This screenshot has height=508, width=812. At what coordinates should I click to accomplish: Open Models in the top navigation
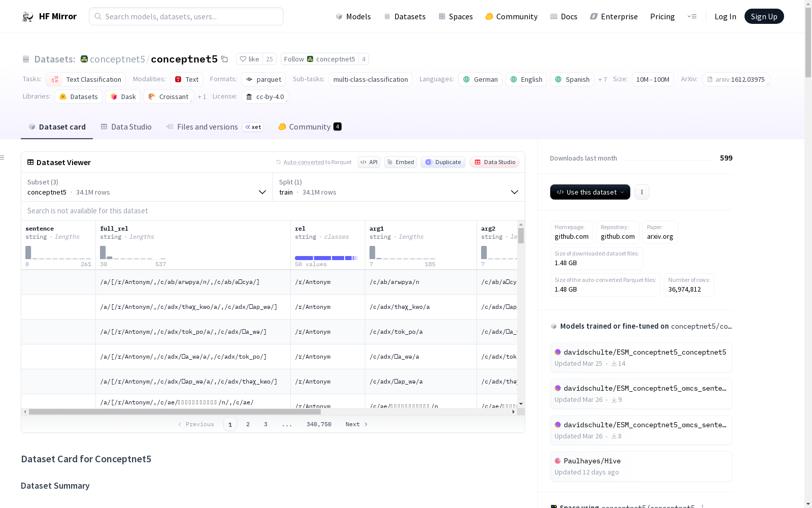click(353, 16)
